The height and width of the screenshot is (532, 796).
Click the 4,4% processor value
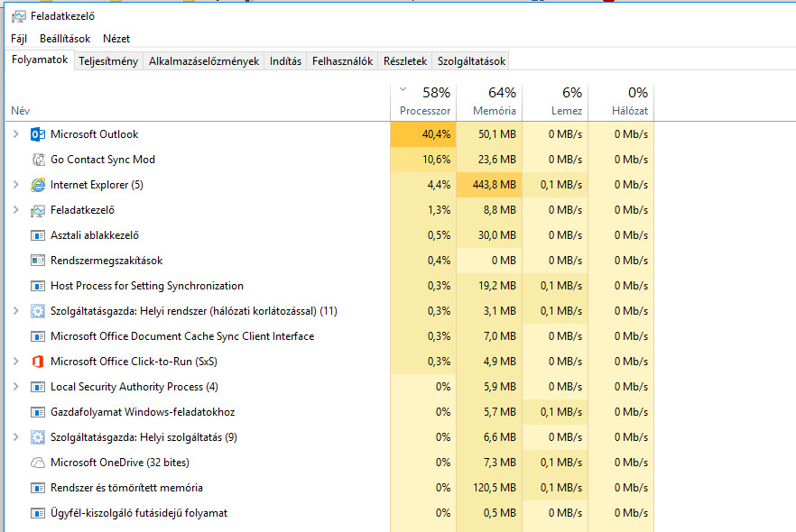pos(423,185)
